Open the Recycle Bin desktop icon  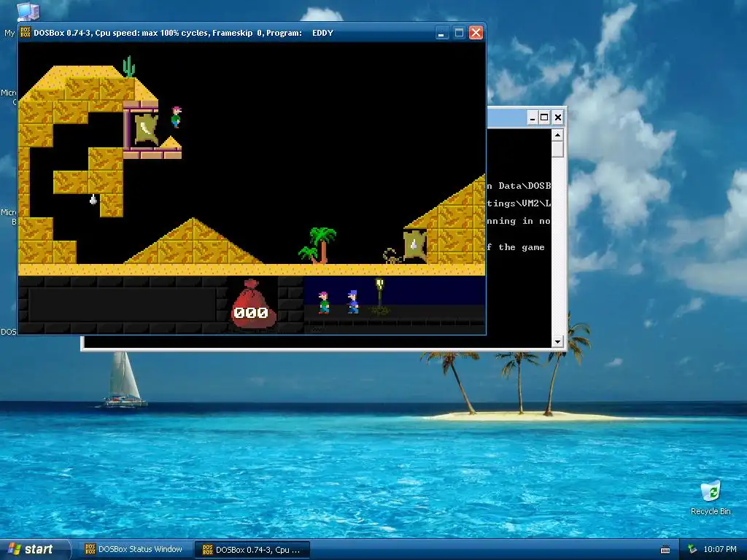tap(711, 497)
